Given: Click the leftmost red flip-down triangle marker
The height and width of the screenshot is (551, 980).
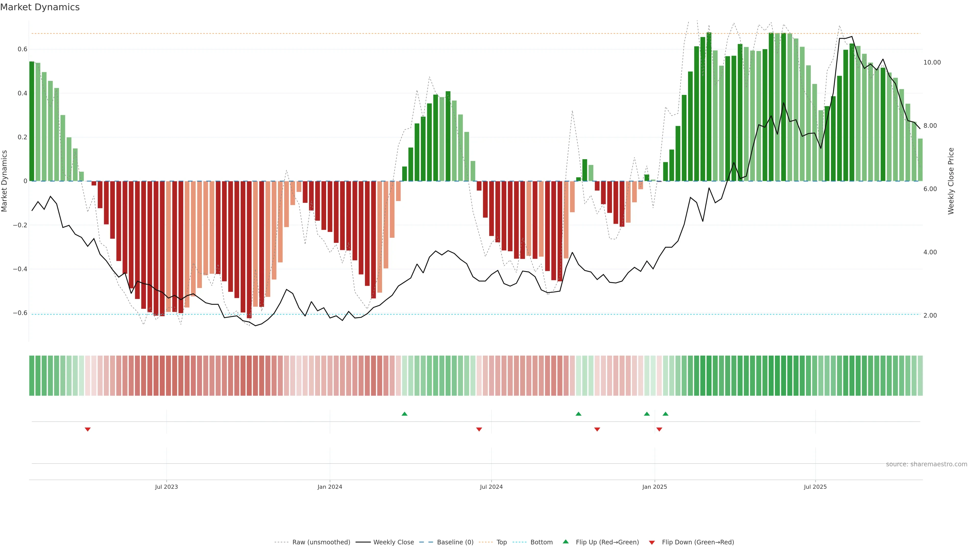Looking at the screenshot, I should [x=88, y=429].
